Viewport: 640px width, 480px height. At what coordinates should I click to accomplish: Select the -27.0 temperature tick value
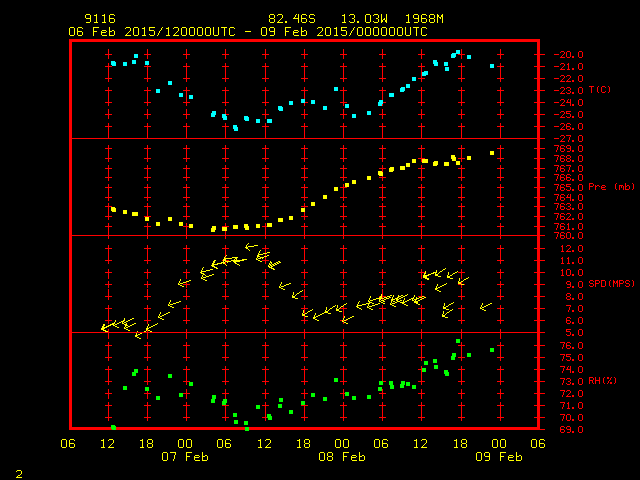pos(568,139)
